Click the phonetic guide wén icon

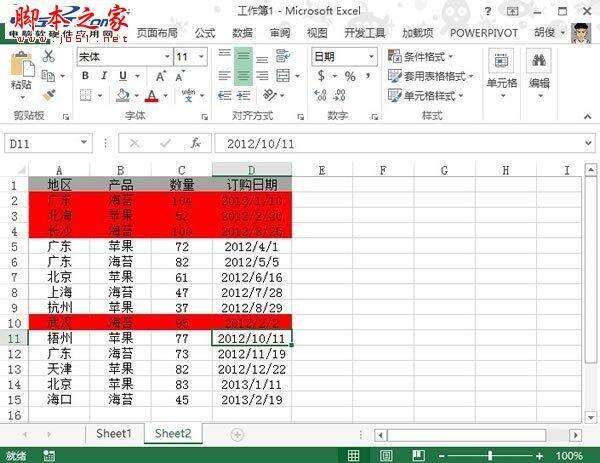pyautogui.click(x=188, y=95)
